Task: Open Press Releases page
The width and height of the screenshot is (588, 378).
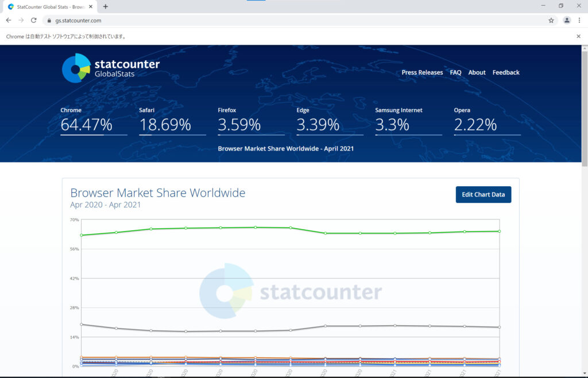Action: click(422, 72)
